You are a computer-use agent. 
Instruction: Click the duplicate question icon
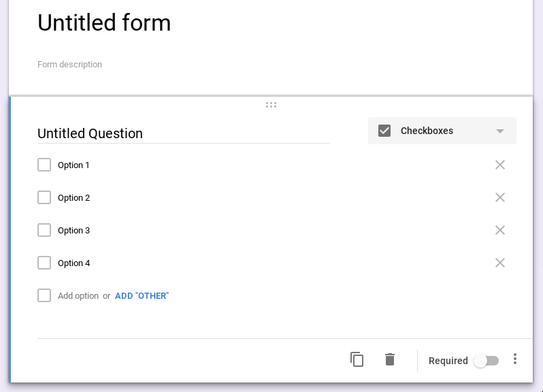coord(357,359)
